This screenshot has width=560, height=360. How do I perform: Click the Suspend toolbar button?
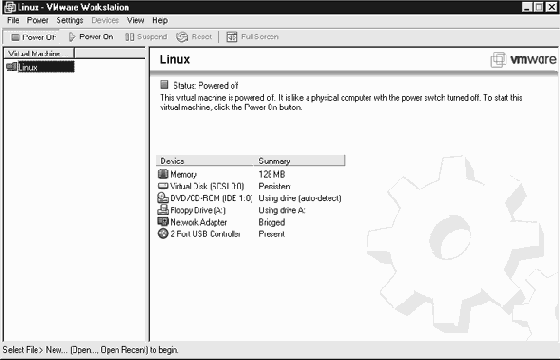tap(146, 37)
